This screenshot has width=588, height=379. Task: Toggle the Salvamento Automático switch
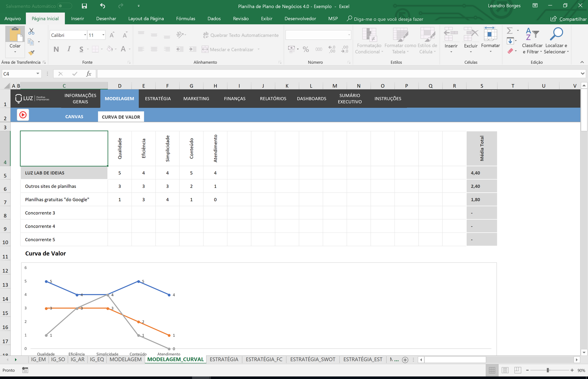[65, 6]
